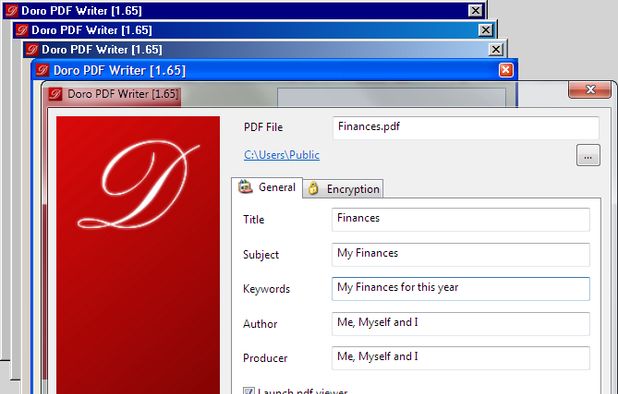Switch to the General tab
The image size is (618, 394).
(x=267, y=187)
